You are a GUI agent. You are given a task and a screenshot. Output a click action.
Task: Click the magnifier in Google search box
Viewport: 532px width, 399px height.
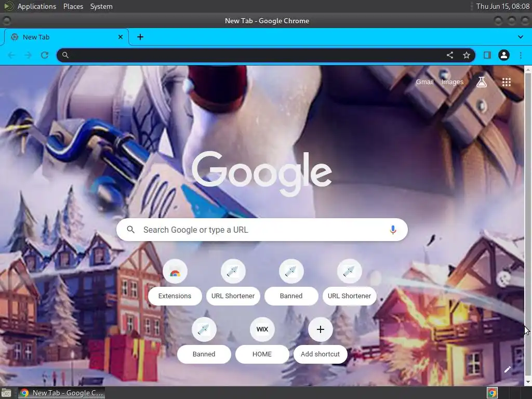(130, 230)
